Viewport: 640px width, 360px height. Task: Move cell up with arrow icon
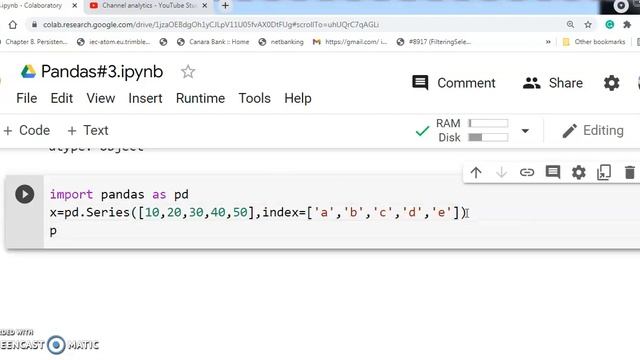(476, 172)
